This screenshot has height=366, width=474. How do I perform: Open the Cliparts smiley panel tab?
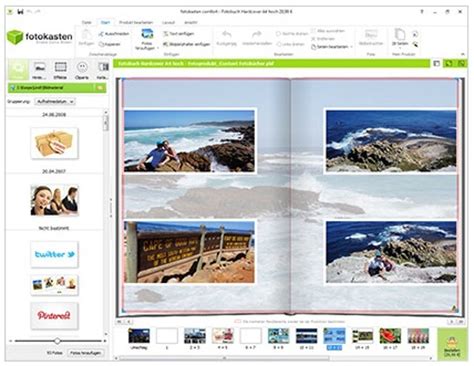[x=82, y=70]
